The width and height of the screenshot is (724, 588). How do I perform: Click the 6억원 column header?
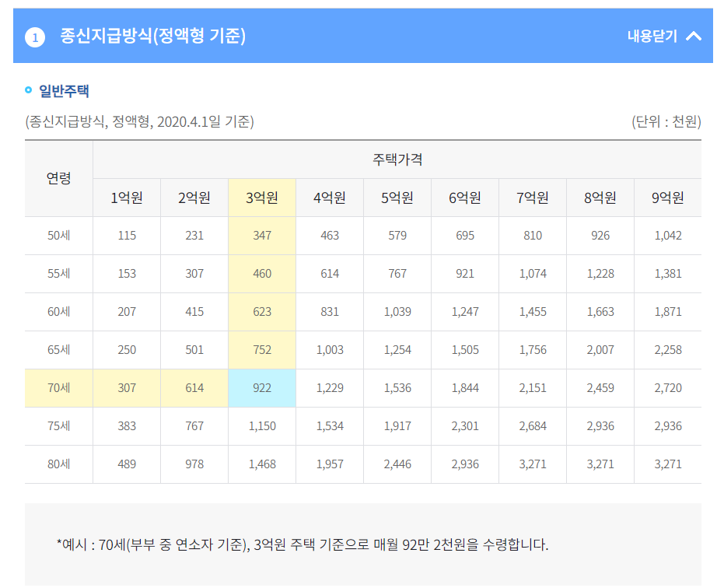(x=465, y=198)
